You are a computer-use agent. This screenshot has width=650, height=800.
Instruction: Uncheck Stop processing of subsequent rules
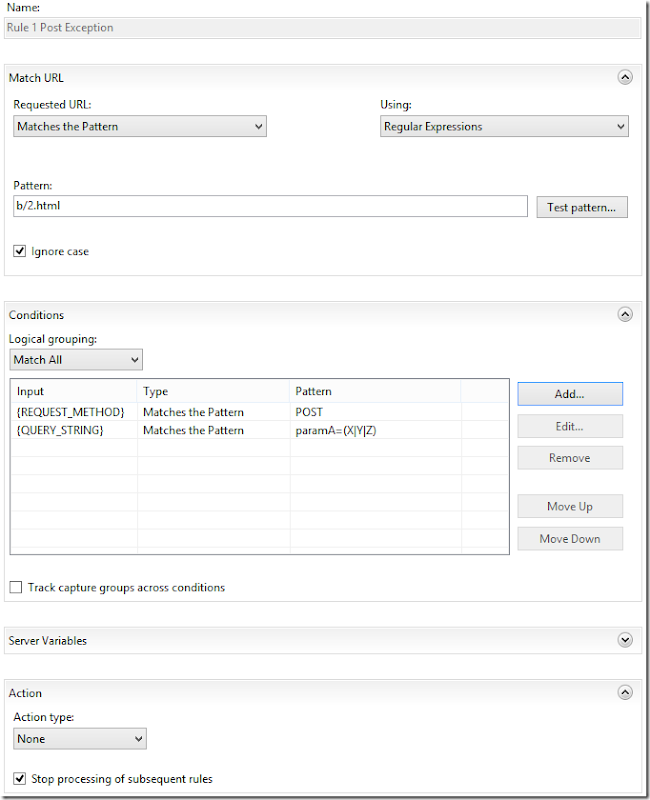pos(20,779)
